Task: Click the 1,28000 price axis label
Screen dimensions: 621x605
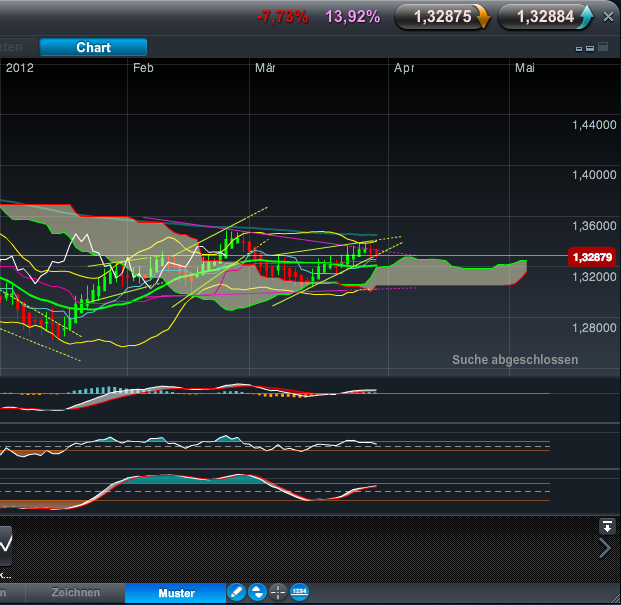Action: click(x=594, y=328)
